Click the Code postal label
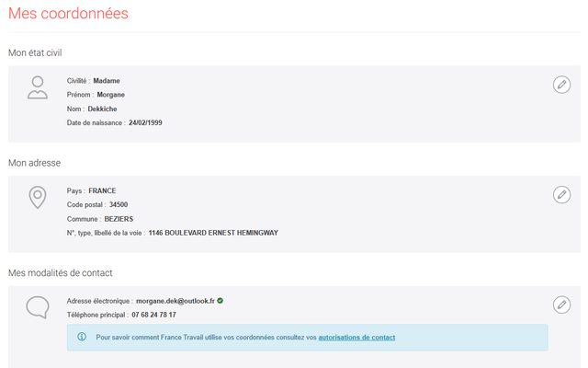This screenshot has width=588, height=368. click(86, 204)
